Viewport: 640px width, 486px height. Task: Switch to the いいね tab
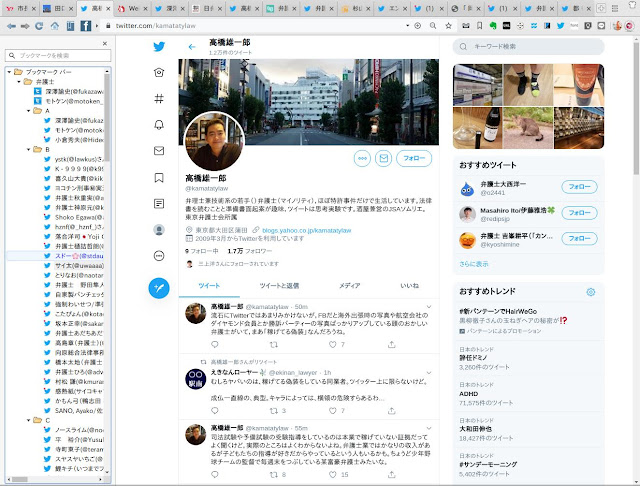coord(409,286)
